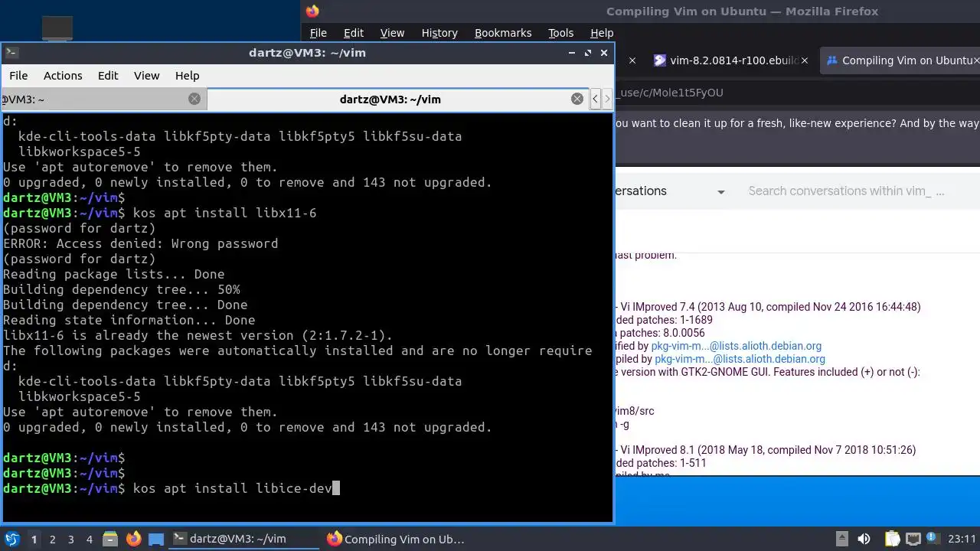This screenshot has height=551, width=980.
Task: Open the Firefox Tools menu
Action: click(x=560, y=33)
